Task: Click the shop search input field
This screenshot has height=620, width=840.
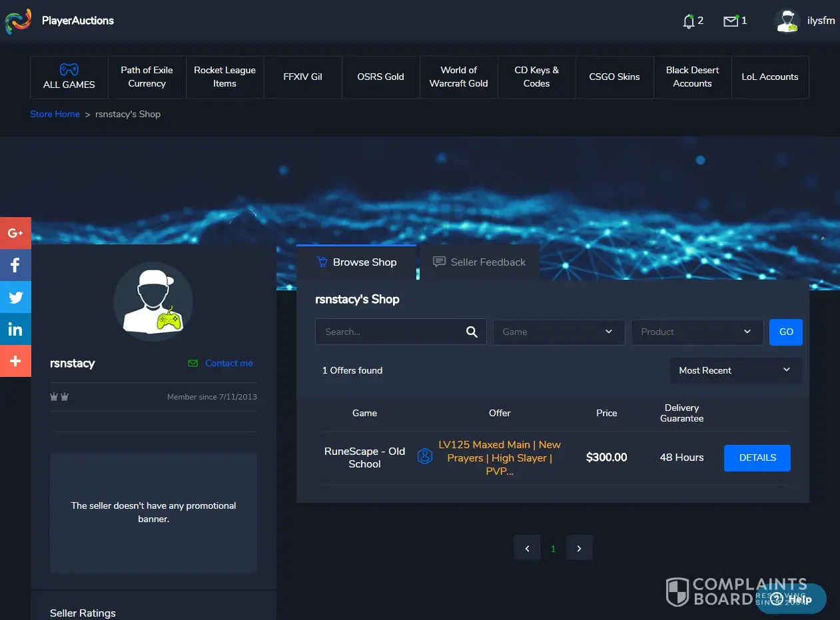Action: pyautogui.click(x=390, y=332)
